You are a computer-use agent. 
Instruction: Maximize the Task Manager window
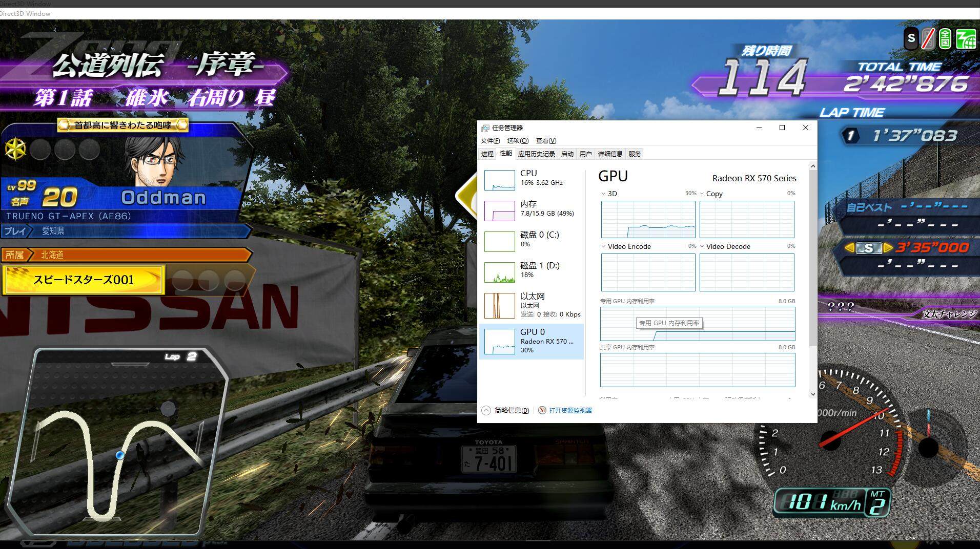(x=782, y=128)
